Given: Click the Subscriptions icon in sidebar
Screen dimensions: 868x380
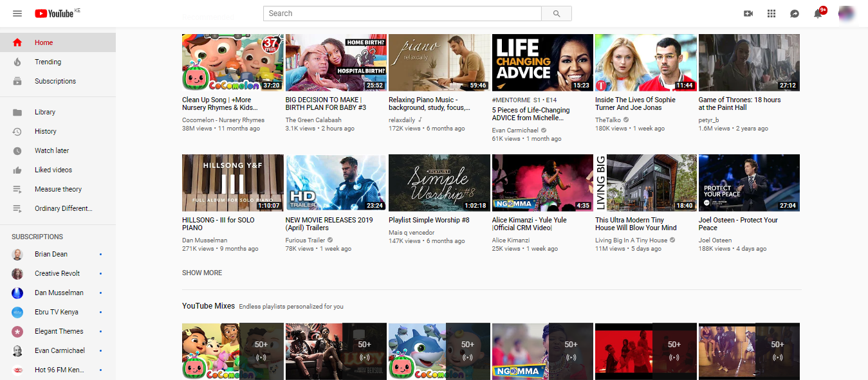Looking at the screenshot, I should pyautogui.click(x=17, y=81).
